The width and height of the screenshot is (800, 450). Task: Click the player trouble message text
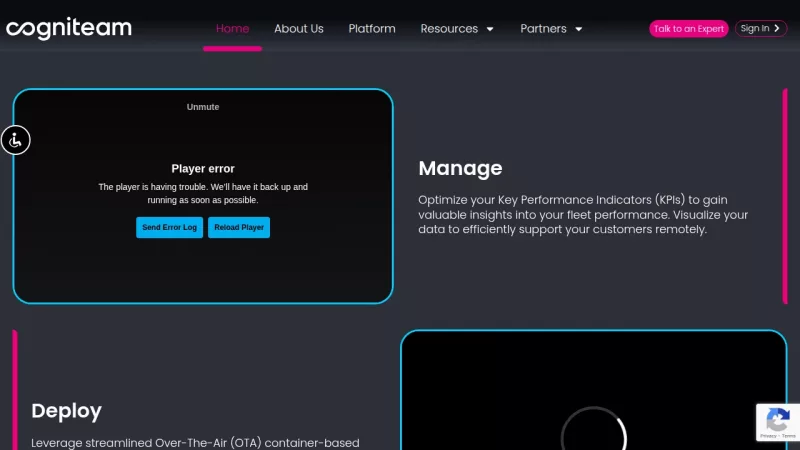(203, 193)
